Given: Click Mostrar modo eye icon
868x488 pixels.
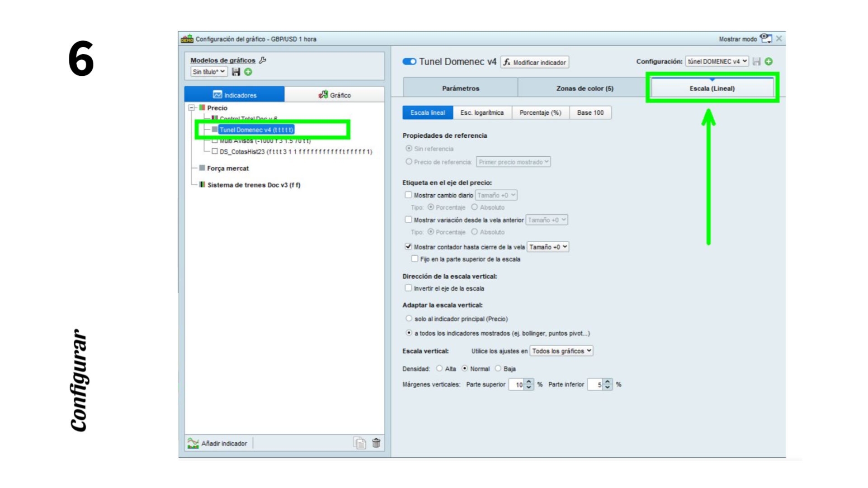Looking at the screenshot, I should coord(766,38).
